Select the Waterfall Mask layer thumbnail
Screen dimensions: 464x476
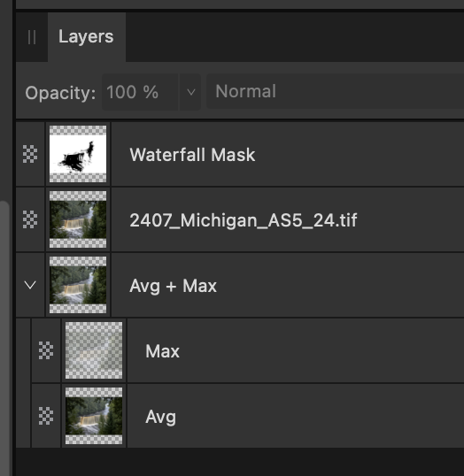pos(78,154)
